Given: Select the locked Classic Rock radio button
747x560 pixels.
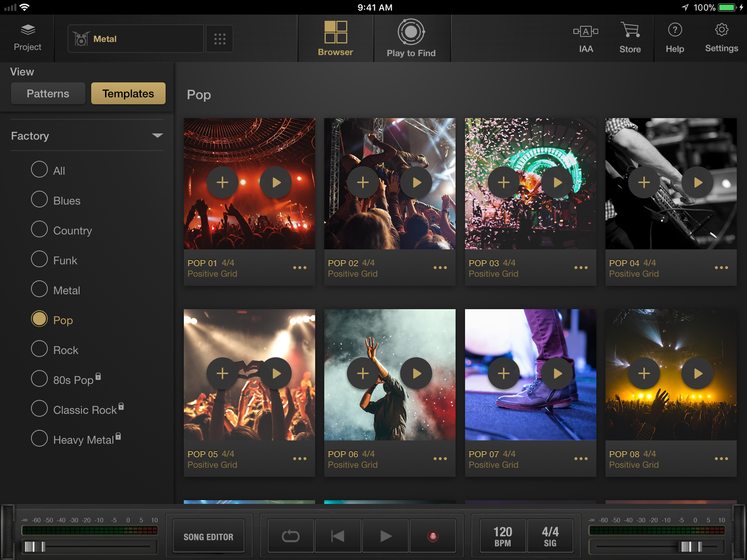Looking at the screenshot, I should [x=39, y=409].
